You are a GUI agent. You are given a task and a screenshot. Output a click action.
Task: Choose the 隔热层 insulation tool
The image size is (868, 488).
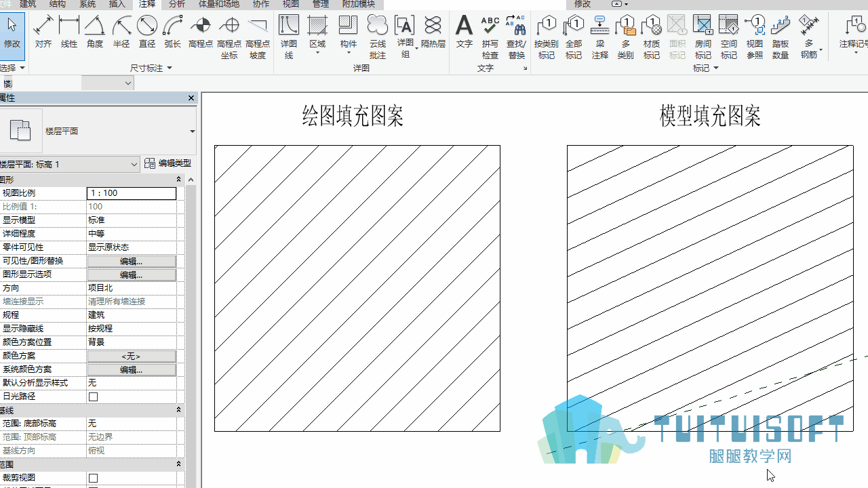[x=433, y=32]
